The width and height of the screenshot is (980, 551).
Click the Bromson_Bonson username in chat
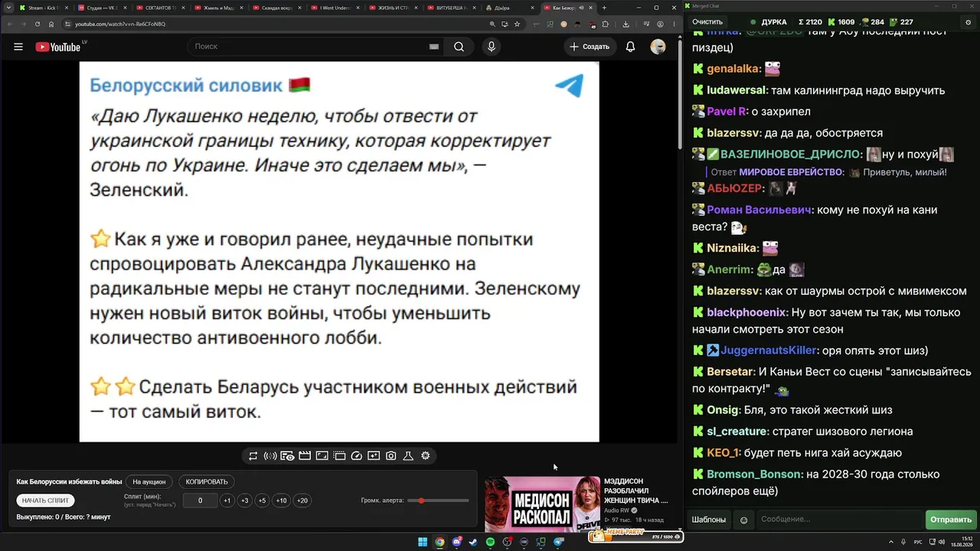[755, 474]
